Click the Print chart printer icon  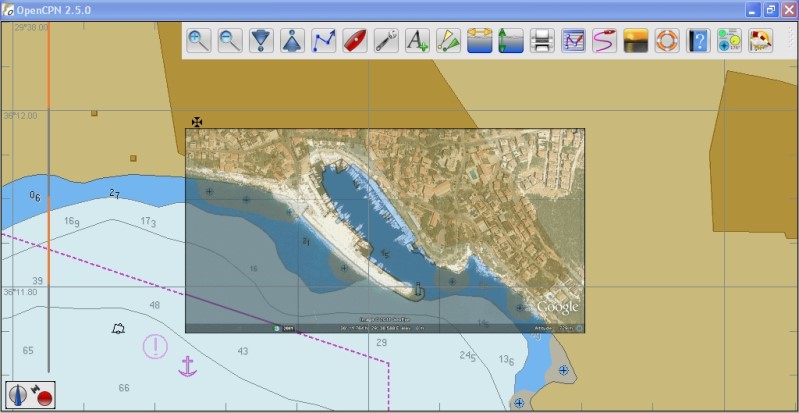tap(542, 40)
